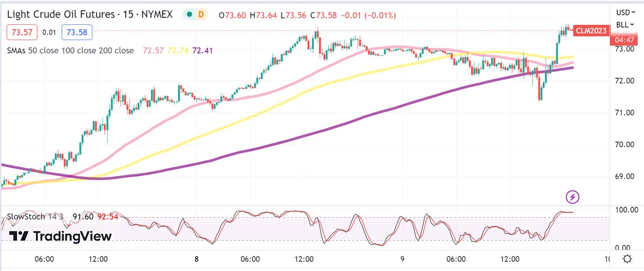
Task: Click the purple 72.41 SMA 200 value
Action: (202, 51)
